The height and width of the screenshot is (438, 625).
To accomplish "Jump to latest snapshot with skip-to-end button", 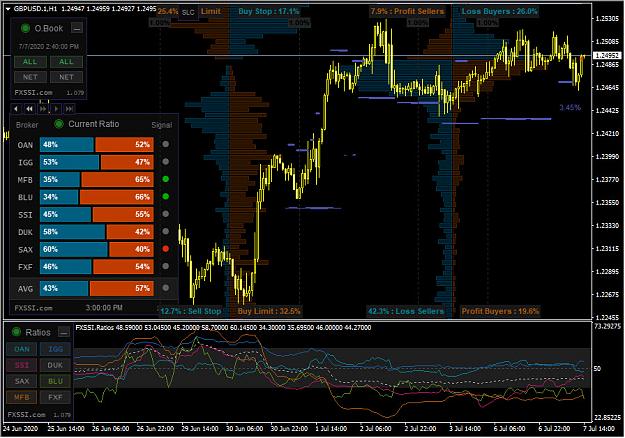I will pos(69,108).
